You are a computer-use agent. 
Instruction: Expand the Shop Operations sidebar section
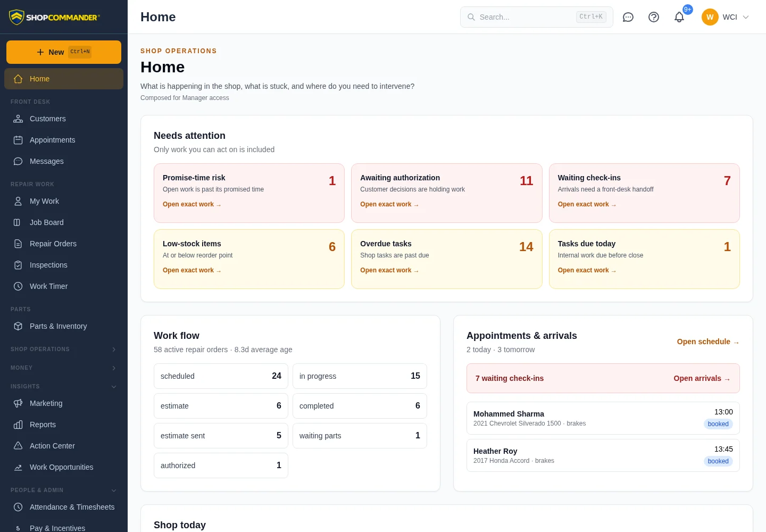[64, 349]
